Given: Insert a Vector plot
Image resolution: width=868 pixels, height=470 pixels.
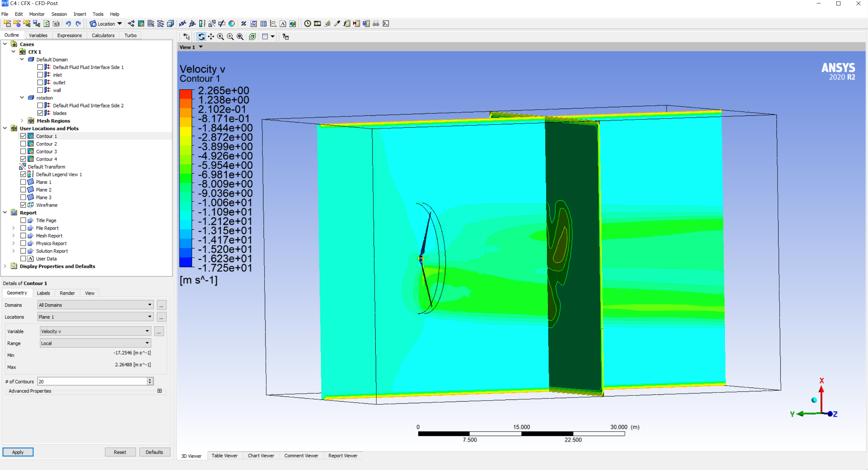Looking at the screenshot, I should point(131,23).
